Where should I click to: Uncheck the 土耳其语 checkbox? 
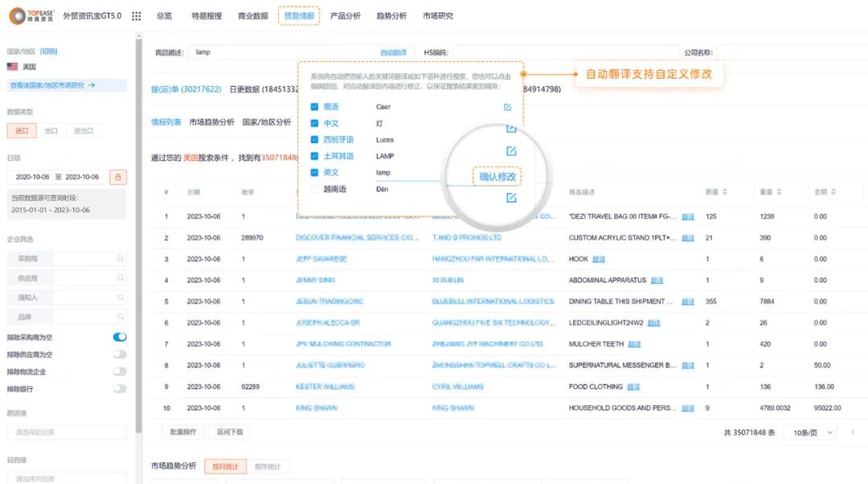pos(314,156)
